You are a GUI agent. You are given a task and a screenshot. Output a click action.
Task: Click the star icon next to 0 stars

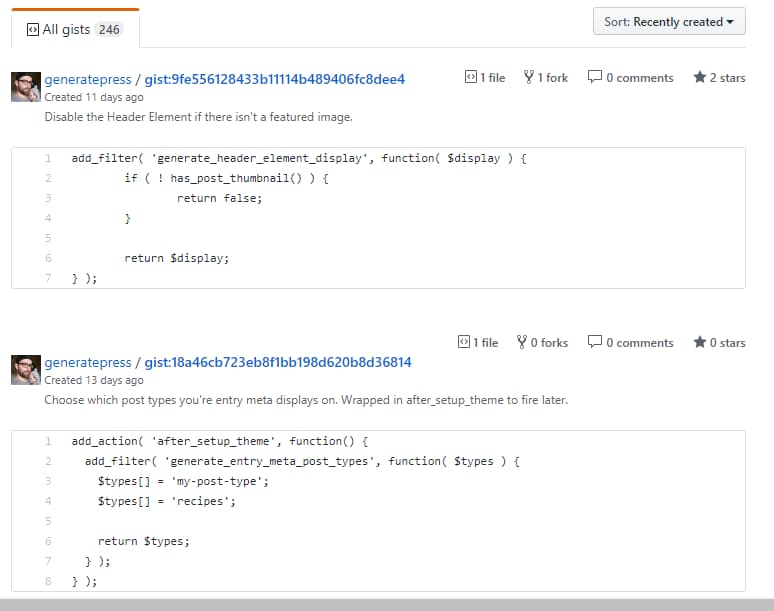[x=699, y=342]
